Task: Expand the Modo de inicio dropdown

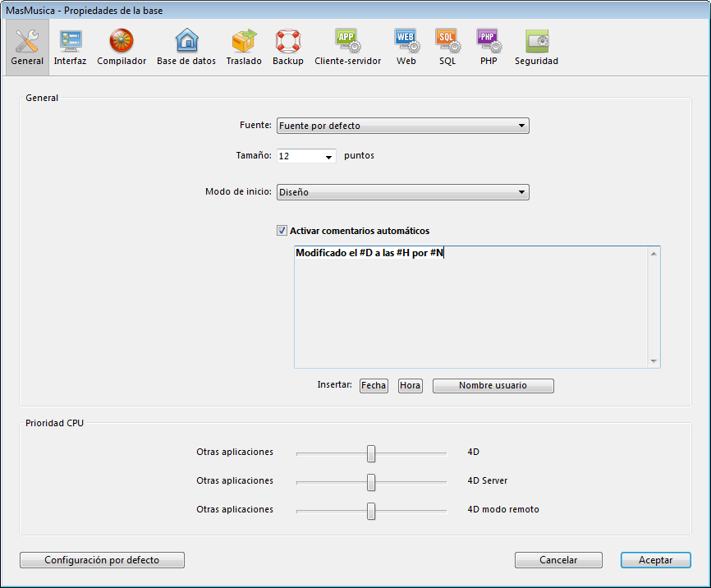Action: point(402,192)
